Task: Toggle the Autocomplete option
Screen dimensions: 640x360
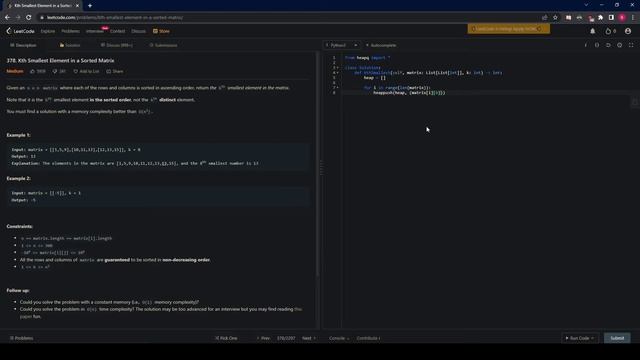Action: [381, 45]
